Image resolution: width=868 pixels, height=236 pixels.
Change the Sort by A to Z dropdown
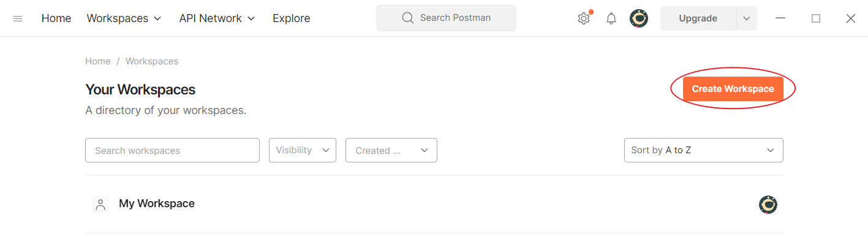(x=704, y=150)
